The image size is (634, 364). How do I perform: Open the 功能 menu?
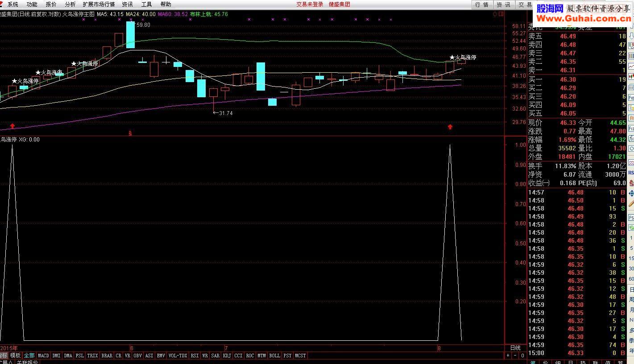pos(32,4)
